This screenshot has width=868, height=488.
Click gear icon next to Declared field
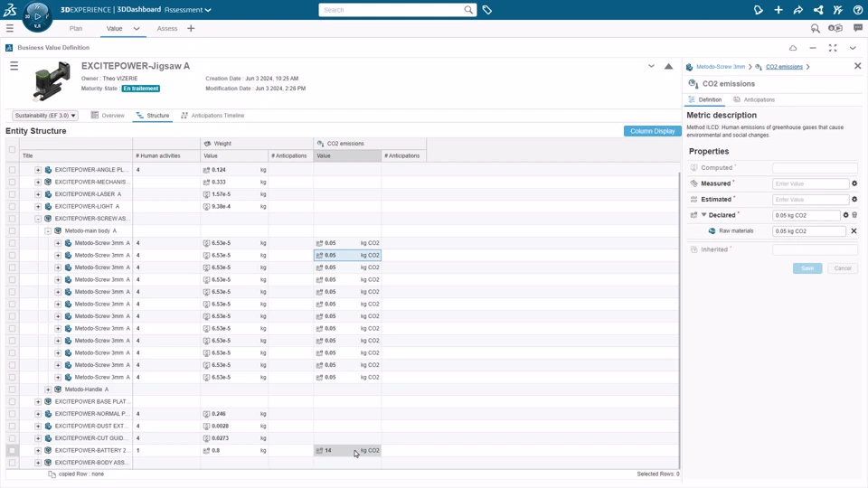pyautogui.click(x=846, y=215)
